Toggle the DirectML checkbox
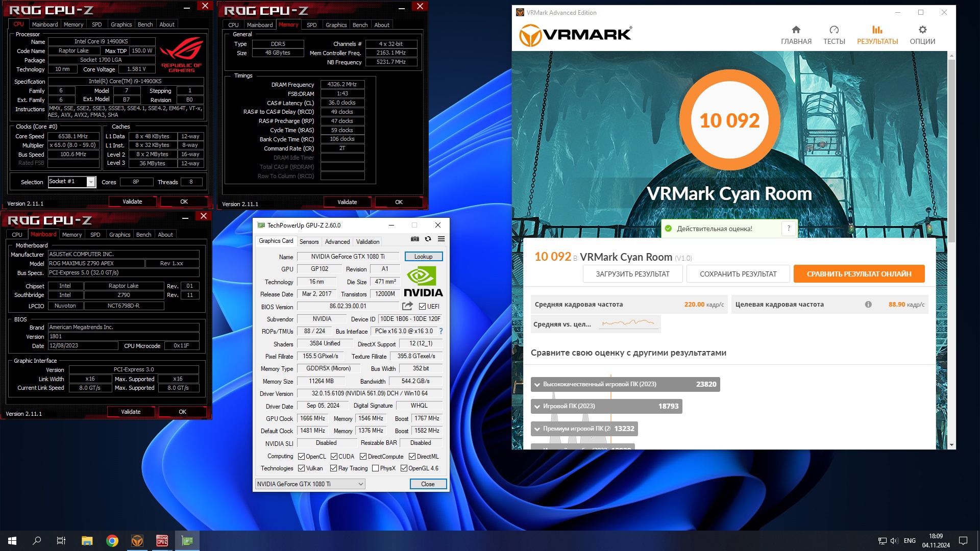980x551 pixels. [412, 457]
